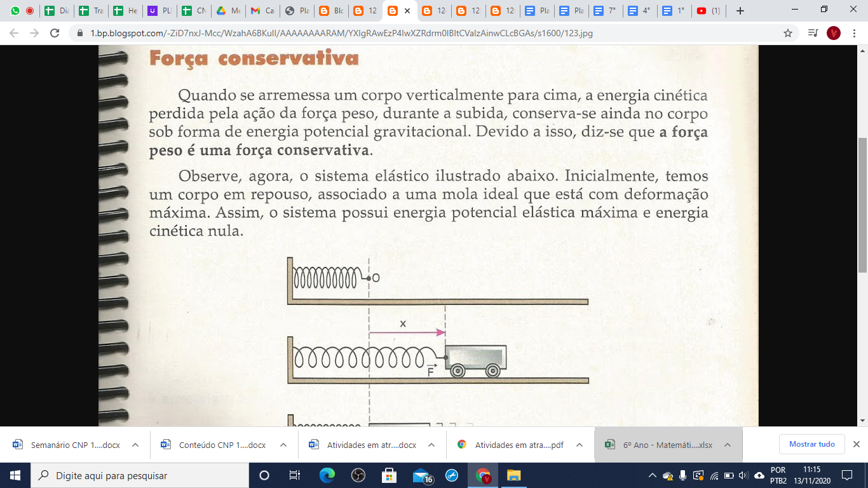
Task: Open the blue wrench app on the taskbar
Action: pos(452,475)
